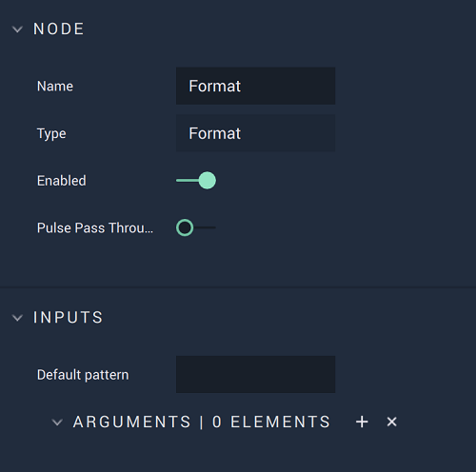Click the dark track of Pulse Pass switch
This screenshot has width=476, height=472.
[205, 227]
